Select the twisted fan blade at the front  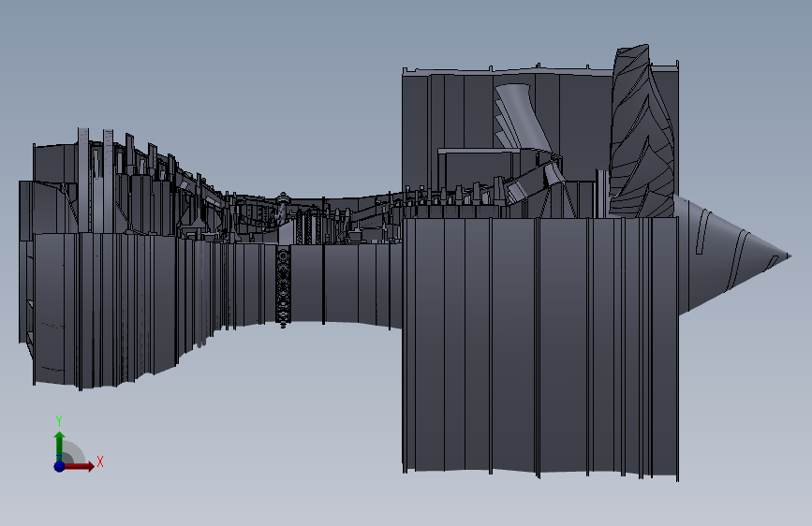[x=642, y=132]
